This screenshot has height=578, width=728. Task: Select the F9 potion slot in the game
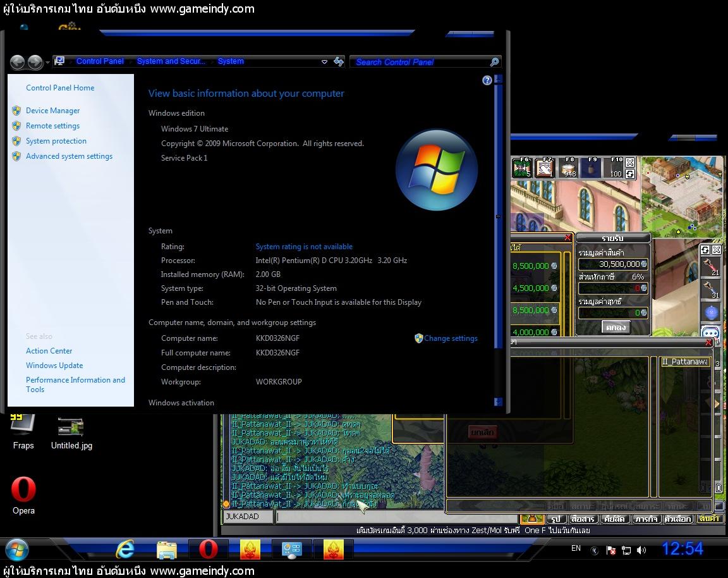[591, 168]
